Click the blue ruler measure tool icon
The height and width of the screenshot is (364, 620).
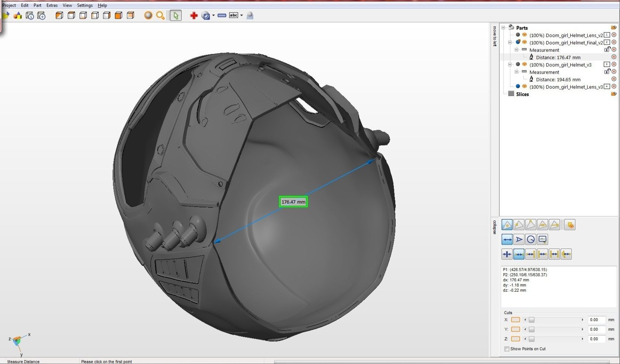click(222, 15)
